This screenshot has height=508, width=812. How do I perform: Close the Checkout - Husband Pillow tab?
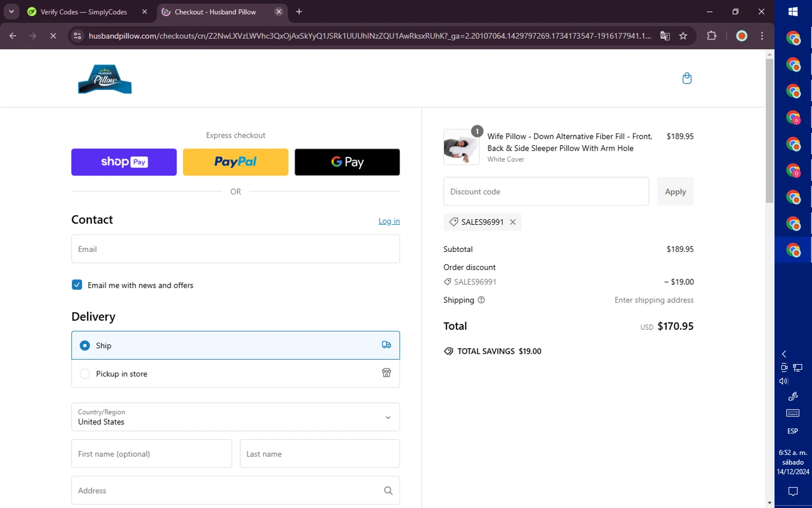(279, 11)
